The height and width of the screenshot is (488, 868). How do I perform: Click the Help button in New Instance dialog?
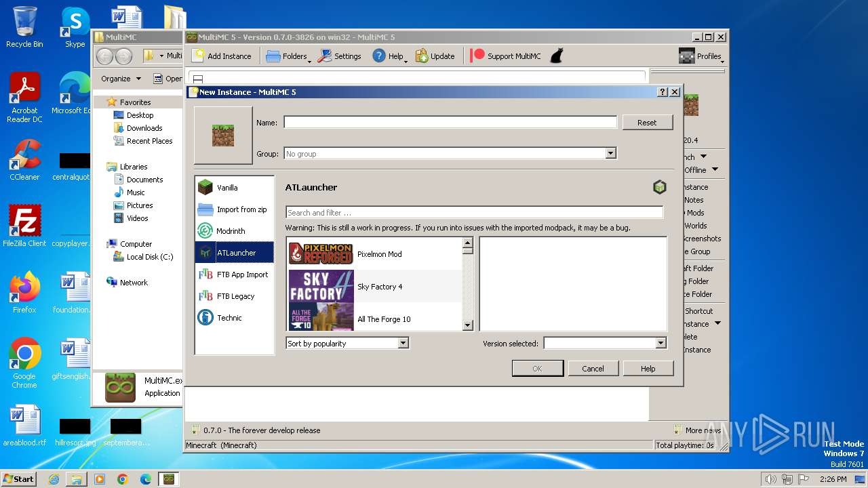(648, 369)
